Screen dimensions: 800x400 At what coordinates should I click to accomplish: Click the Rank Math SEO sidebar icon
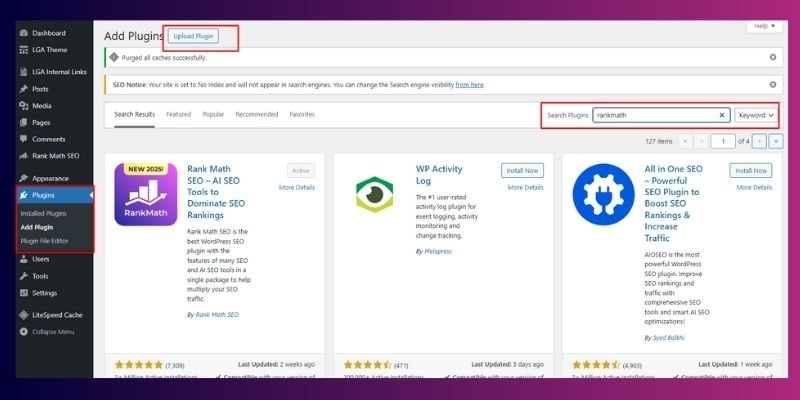pyautogui.click(x=23, y=156)
